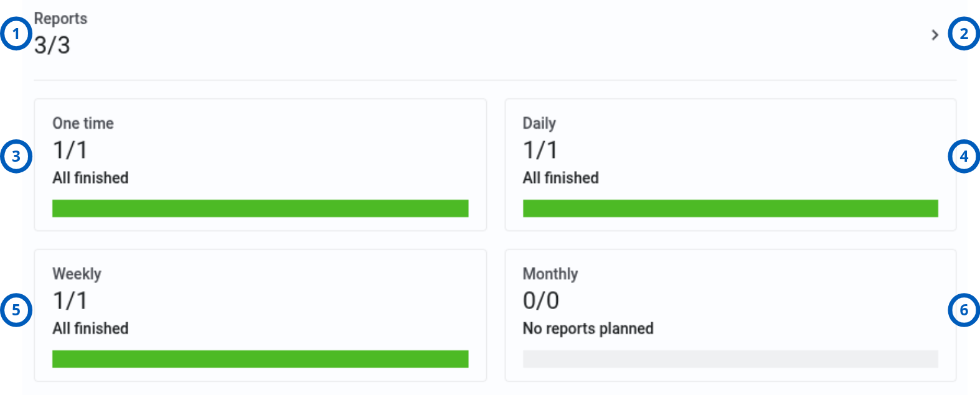
Task: Open the Weekly reports card
Action: point(260,315)
